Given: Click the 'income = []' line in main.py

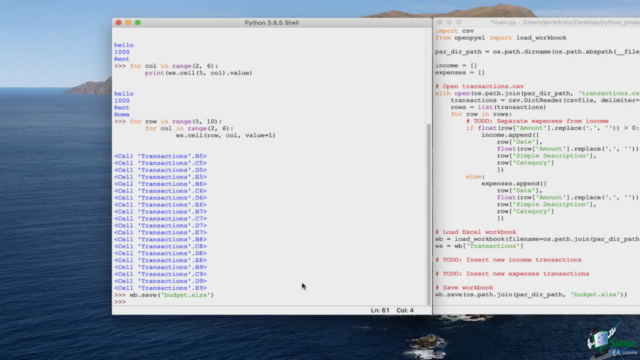Looking at the screenshot, I should [456, 65].
